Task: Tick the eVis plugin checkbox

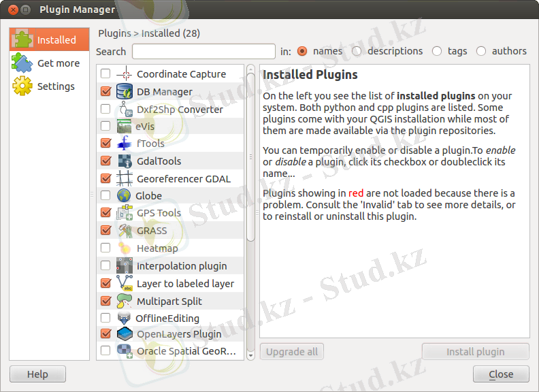Action: click(x=105, y=126)
